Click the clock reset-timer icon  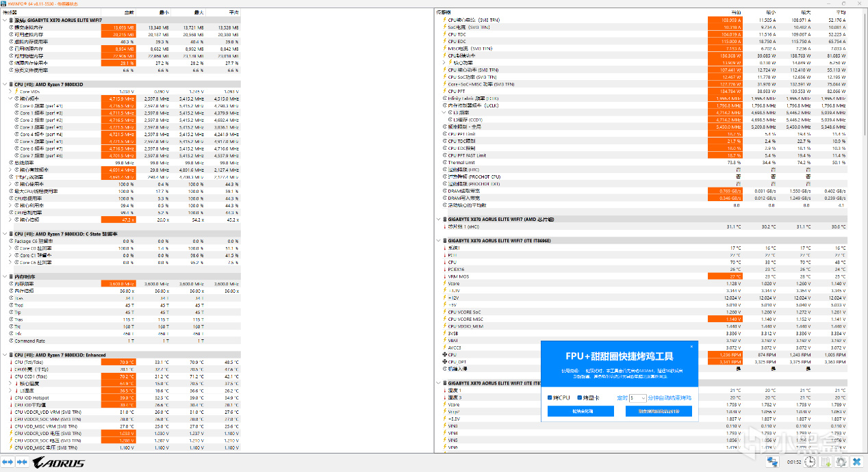pyautogui.click(x=810, y=462)
